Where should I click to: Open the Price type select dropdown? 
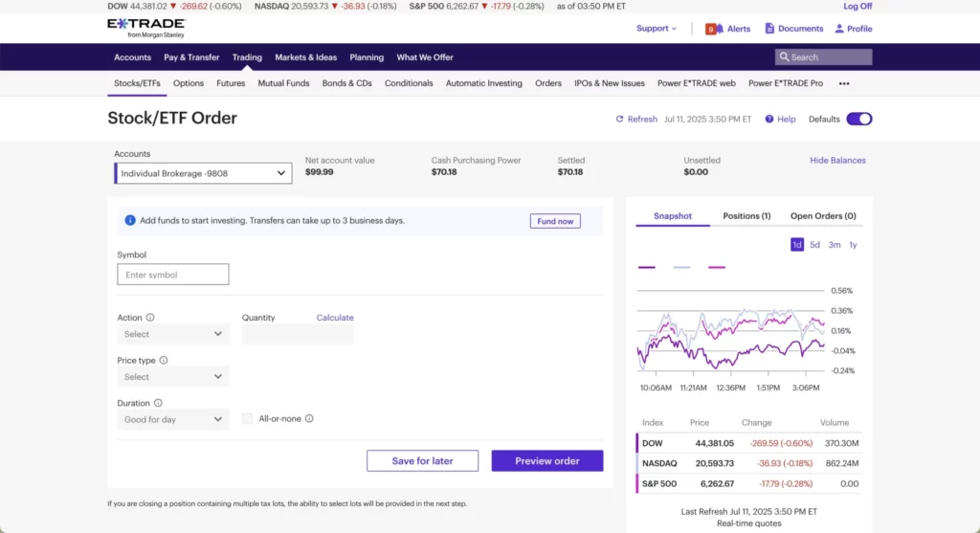(x=173, y=377)
